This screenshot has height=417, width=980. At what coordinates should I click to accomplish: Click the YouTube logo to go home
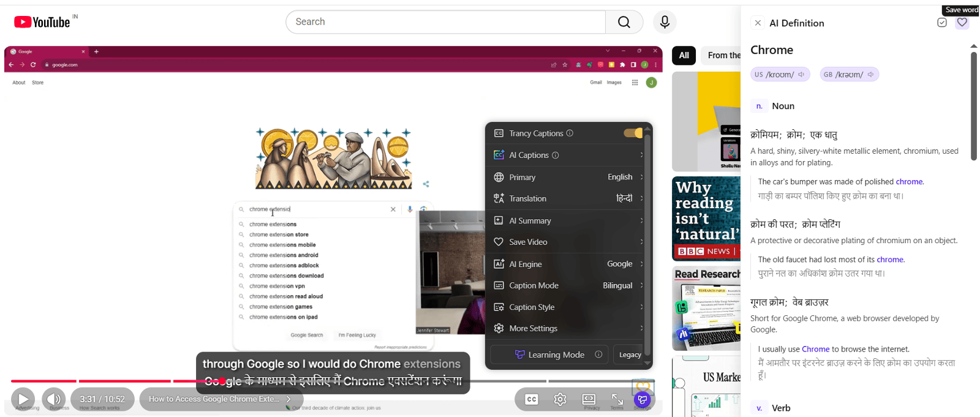(x=42, y=22)
